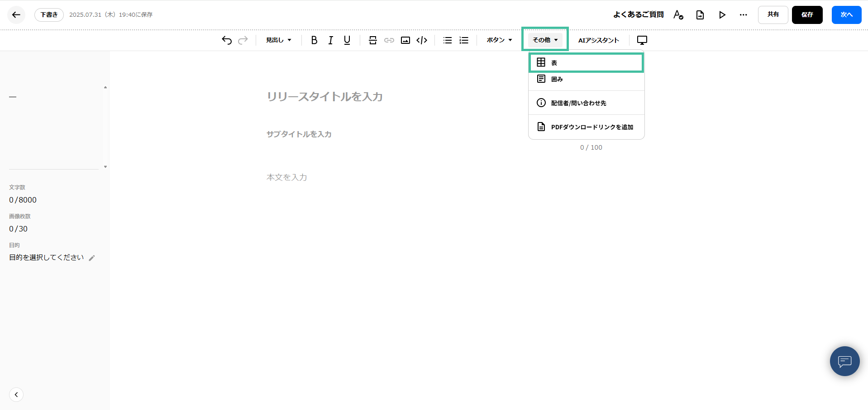Insert a numbered list
Viewport: 868px width, 410px height.
(463, 40)
